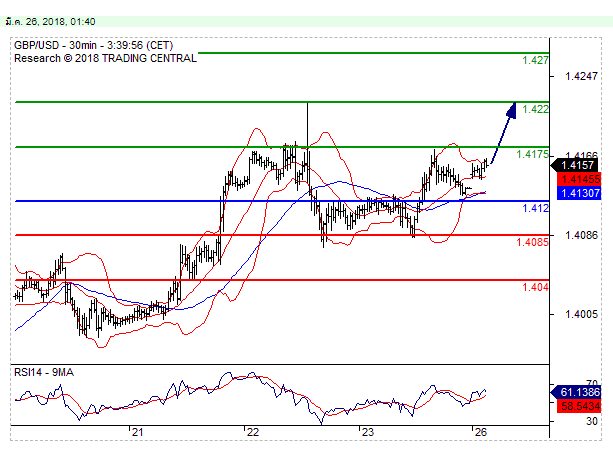This screenshot has width=613, height=453.
Task: Click the RSI axis level 30
Action: pos(592,421)
